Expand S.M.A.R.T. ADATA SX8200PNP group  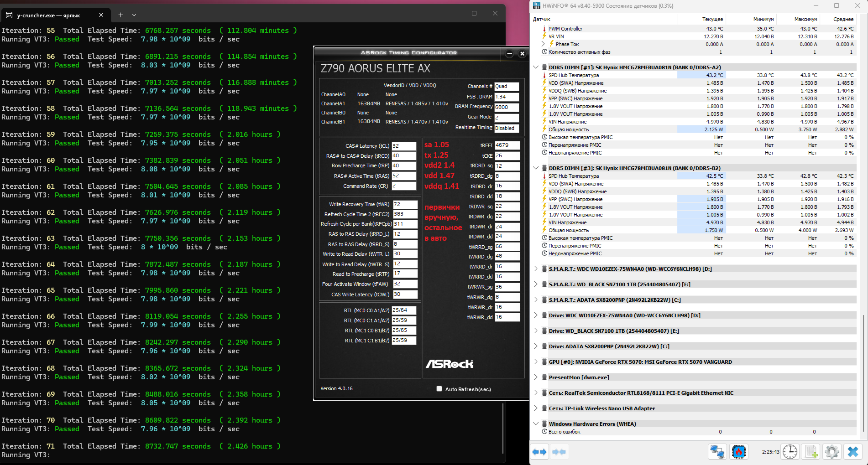(x=536, y=300)
